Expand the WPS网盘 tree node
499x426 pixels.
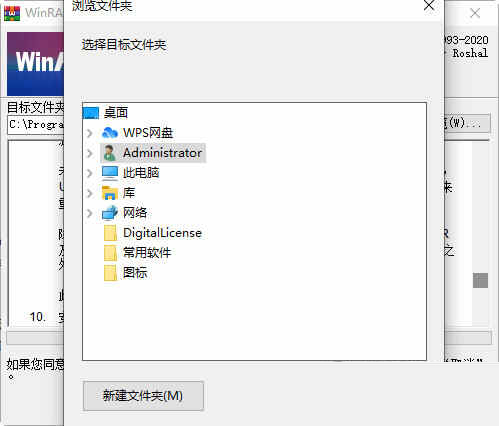[89, 133]
